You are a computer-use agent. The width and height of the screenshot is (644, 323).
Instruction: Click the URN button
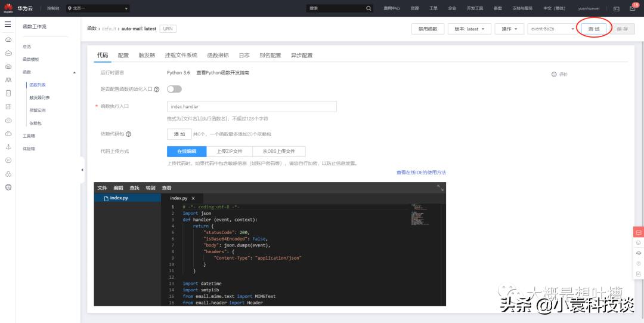(168, 29)
